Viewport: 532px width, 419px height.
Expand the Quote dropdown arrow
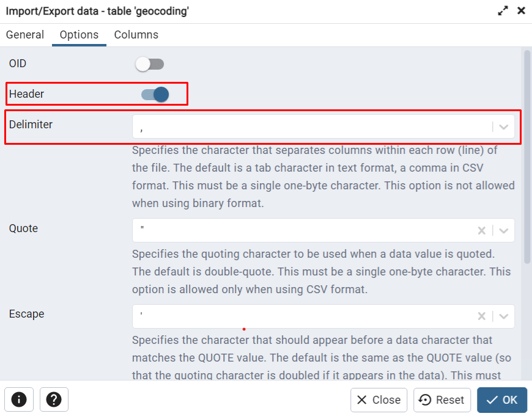coord(504,230)
